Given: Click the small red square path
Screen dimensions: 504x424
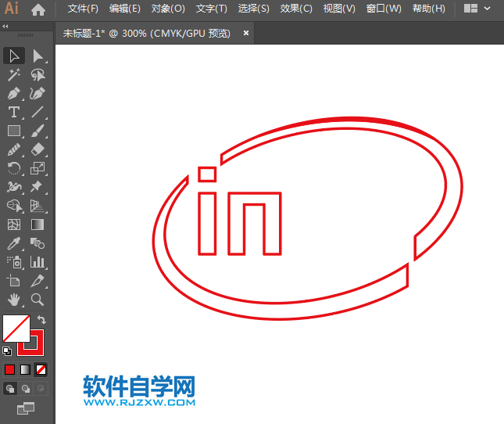Looking at the screenshot, I should click(x=206, y=174).
